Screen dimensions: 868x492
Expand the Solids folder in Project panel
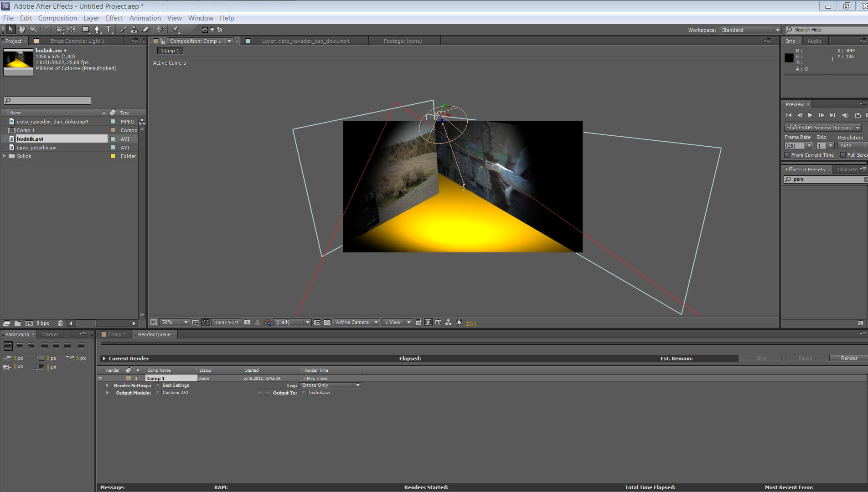pos(5,156)
